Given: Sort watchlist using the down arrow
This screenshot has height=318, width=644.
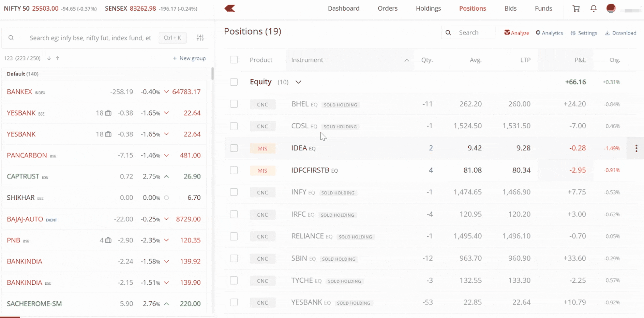Looking at the screenshot, I should pos(49,58).
